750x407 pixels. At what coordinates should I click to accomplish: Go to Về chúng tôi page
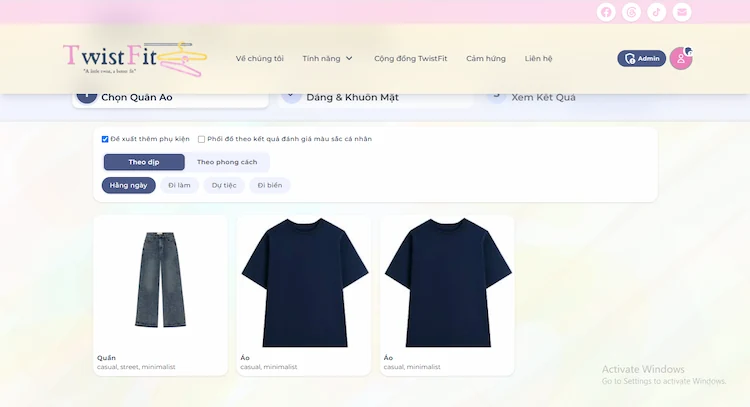click(259, 58)
